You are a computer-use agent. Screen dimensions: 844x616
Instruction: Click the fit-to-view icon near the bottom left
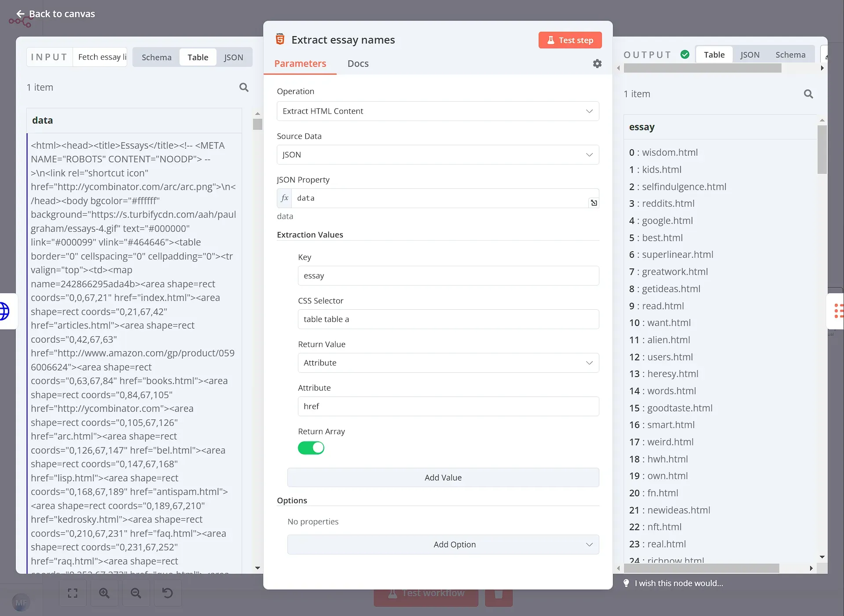(72, 593)
